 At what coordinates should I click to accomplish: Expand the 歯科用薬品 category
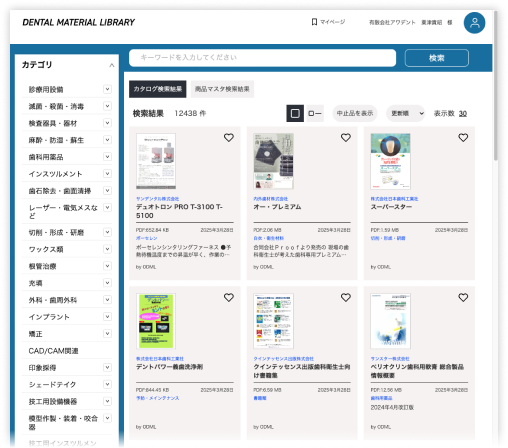point(107,157)
